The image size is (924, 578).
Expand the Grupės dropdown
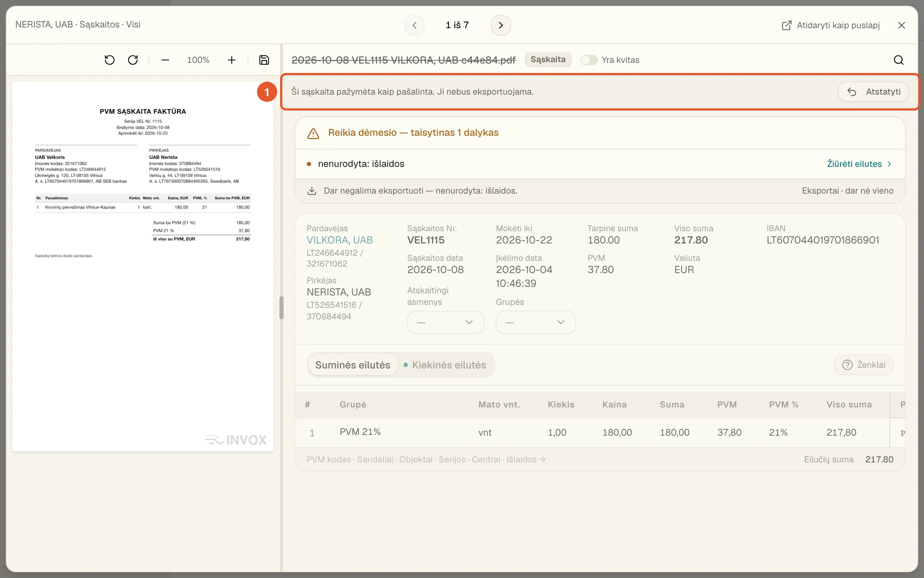[535, 322]
